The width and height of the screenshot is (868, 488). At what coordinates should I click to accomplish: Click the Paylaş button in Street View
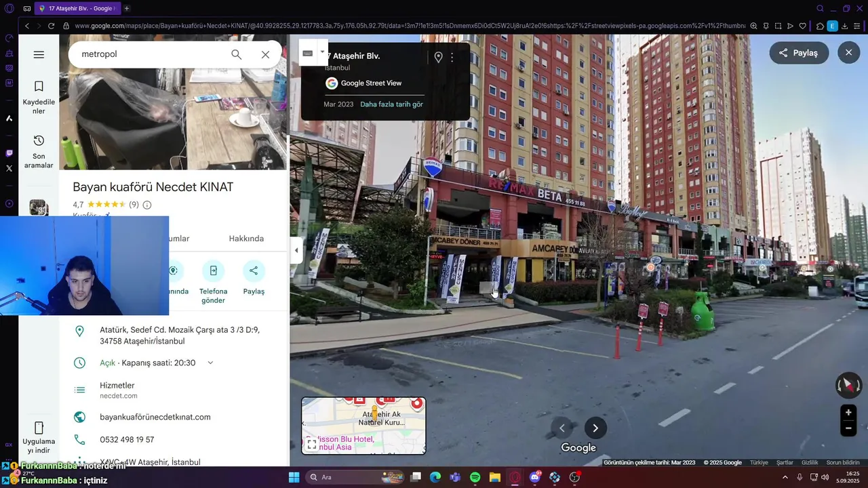799,53
